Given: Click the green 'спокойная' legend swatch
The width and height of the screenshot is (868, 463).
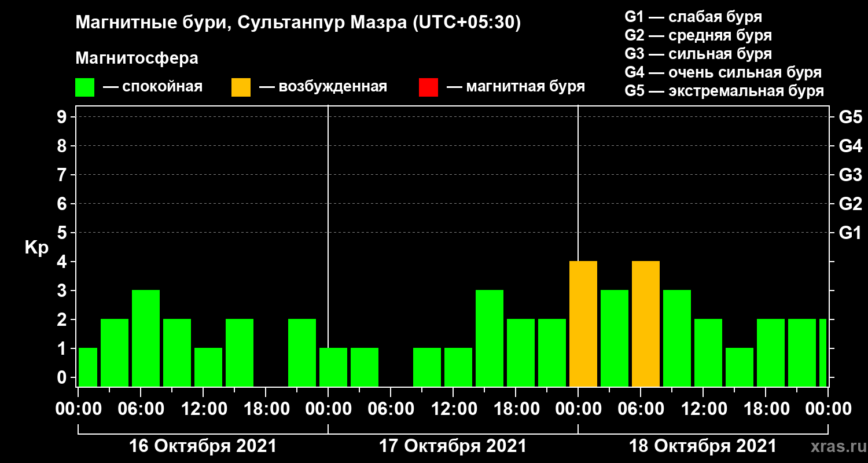Looking at the screenshot, I should (84, 87).
